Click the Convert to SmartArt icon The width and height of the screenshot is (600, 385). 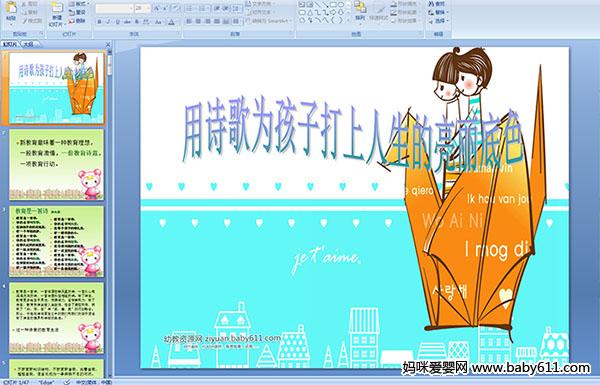pos(268,21)
